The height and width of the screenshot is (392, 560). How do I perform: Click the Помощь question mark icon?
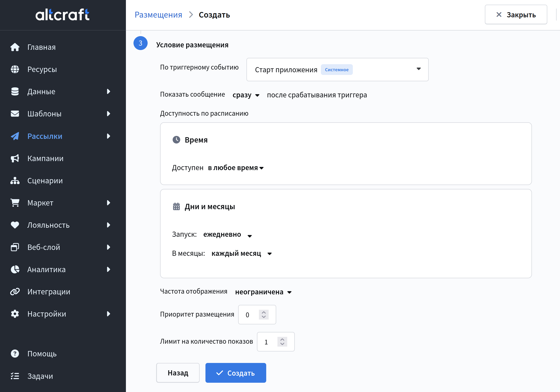15,354
